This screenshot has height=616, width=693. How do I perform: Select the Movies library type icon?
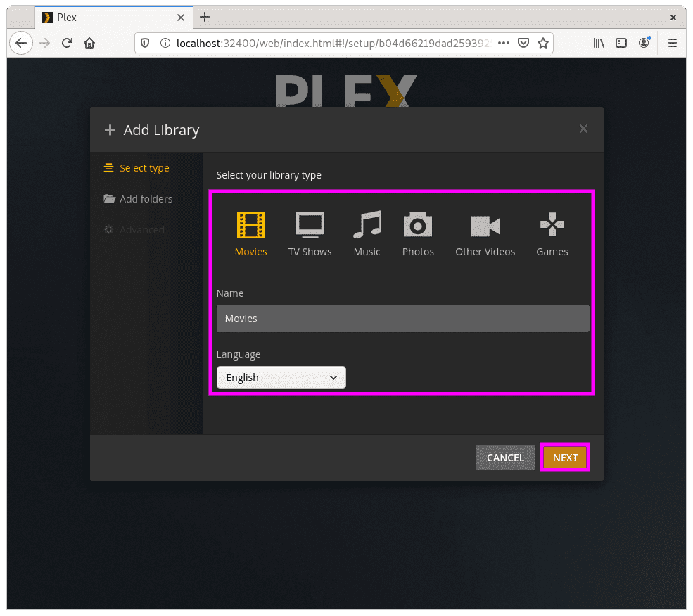[x=250, y=225]
